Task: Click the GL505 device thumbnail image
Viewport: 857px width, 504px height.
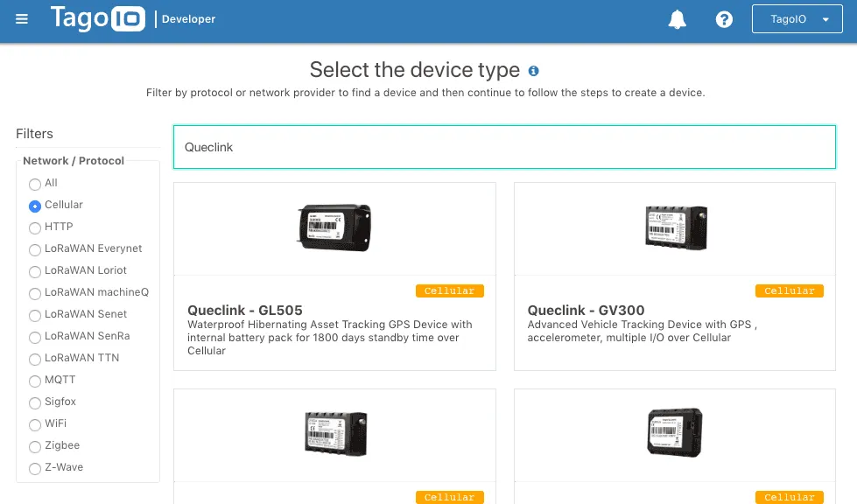Action: (335, 227)
